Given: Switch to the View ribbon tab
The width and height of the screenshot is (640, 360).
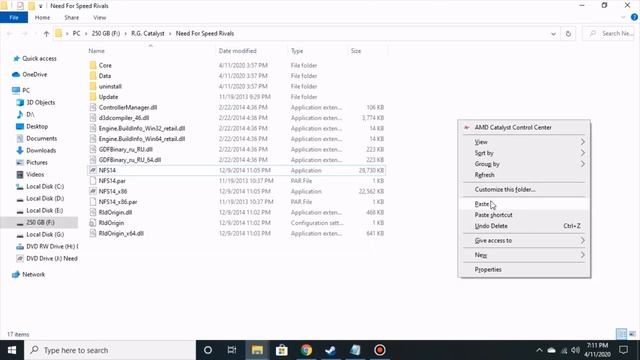Looking at the screenshot, I should (100, 18).
